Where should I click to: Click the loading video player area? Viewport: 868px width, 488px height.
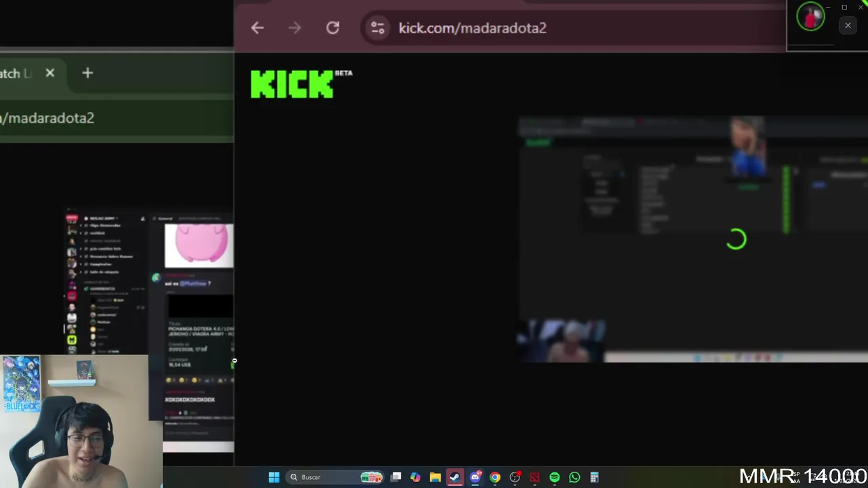693,239
